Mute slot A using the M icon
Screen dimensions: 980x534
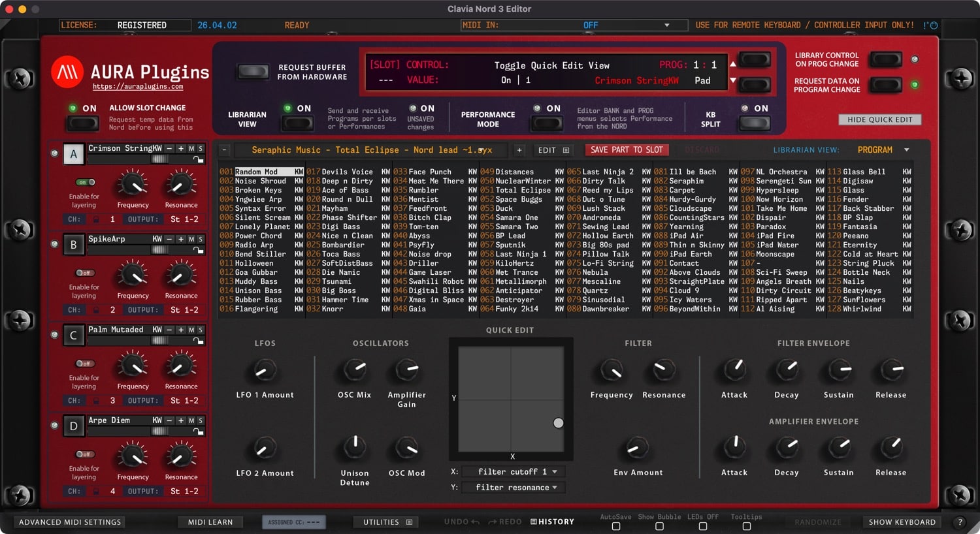[191, 148]
